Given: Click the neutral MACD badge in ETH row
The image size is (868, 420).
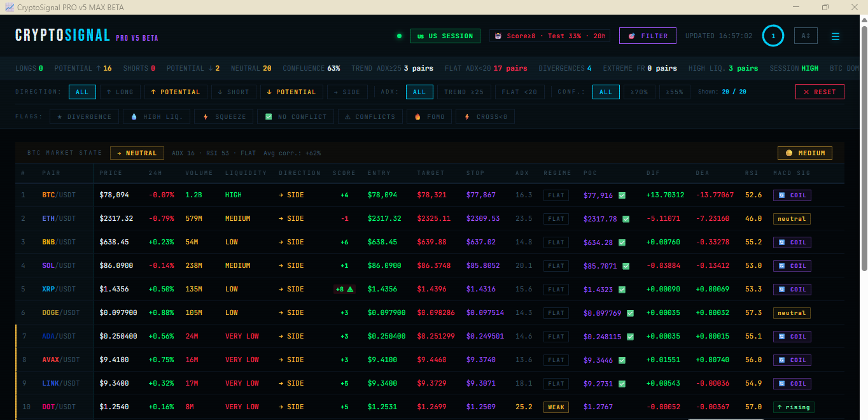Looking at the screenshot, I should pyautogui.click(x=792, y=219).
